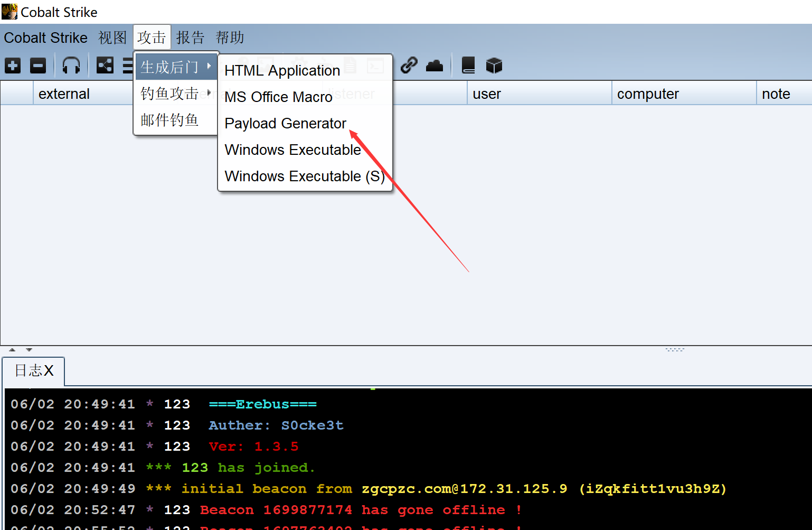Sort by the note column header

pos(784,94)
